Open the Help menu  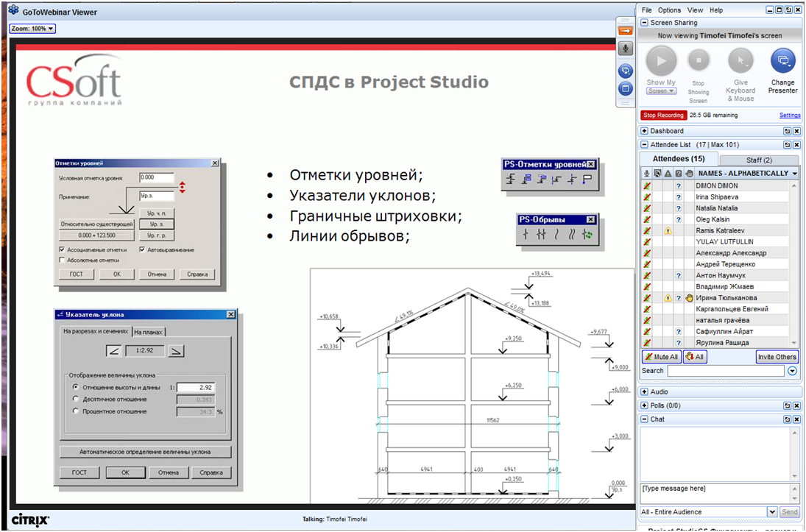716,10
